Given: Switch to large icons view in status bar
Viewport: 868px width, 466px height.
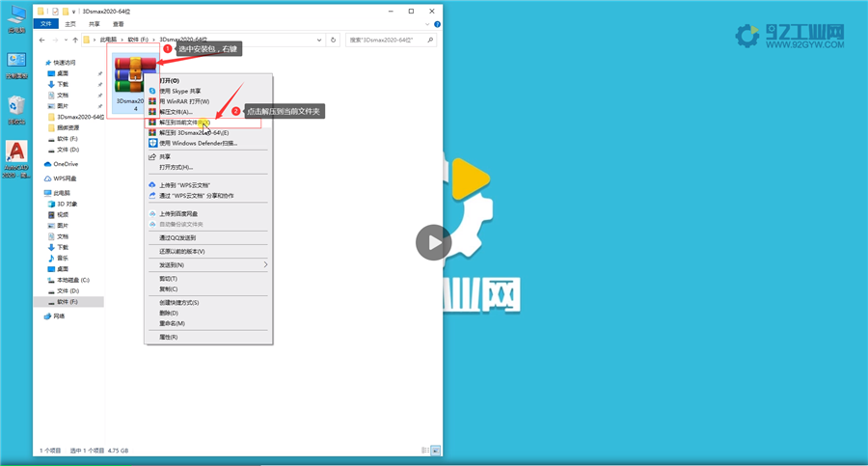Looking at the screenshot, I should click(436, 451).
